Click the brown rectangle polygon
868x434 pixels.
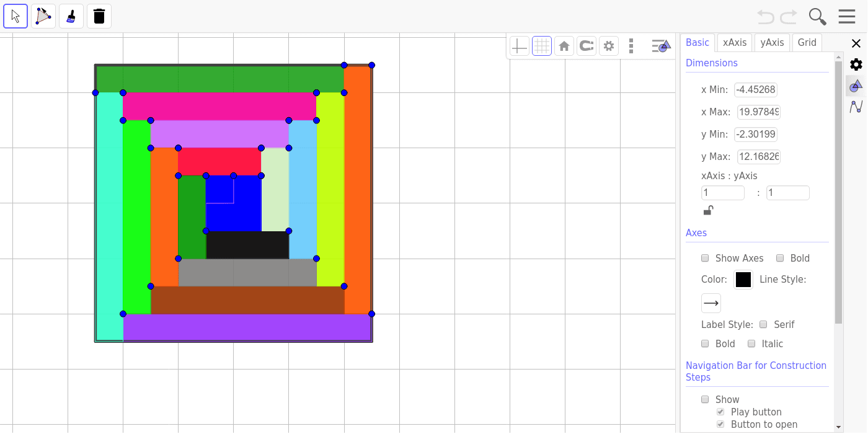tap(247, 300)
